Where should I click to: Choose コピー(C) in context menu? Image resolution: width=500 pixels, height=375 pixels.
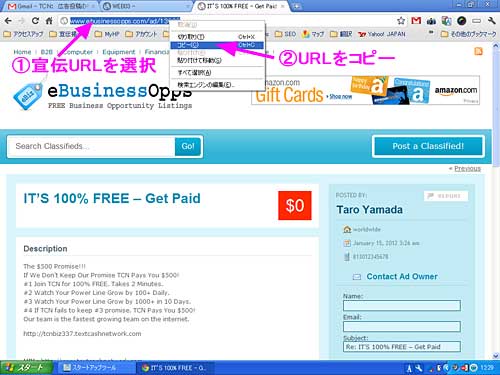click(x=217, y=45)
